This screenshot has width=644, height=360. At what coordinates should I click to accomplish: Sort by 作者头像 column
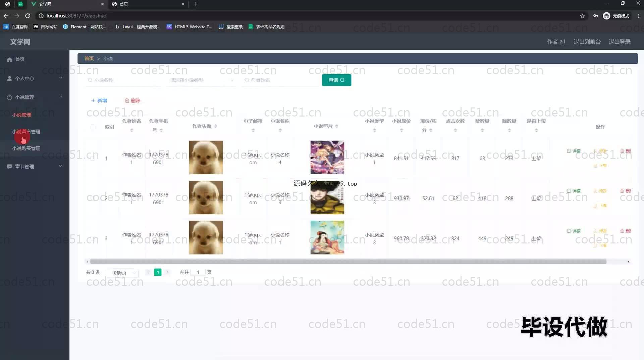pos(216,126)
